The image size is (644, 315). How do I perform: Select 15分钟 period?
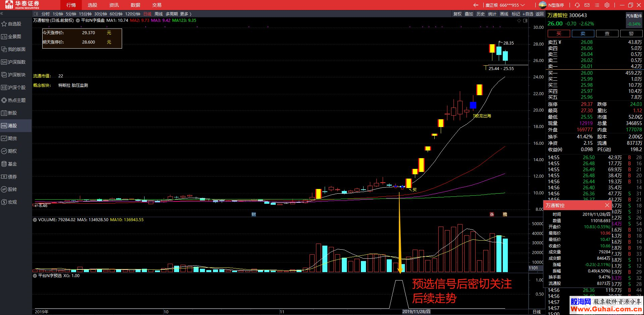point(85,14)
